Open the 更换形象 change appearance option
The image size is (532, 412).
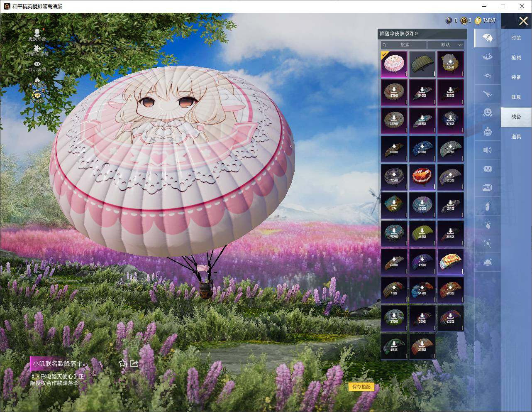pyautogui.click(x=37, y=34)
